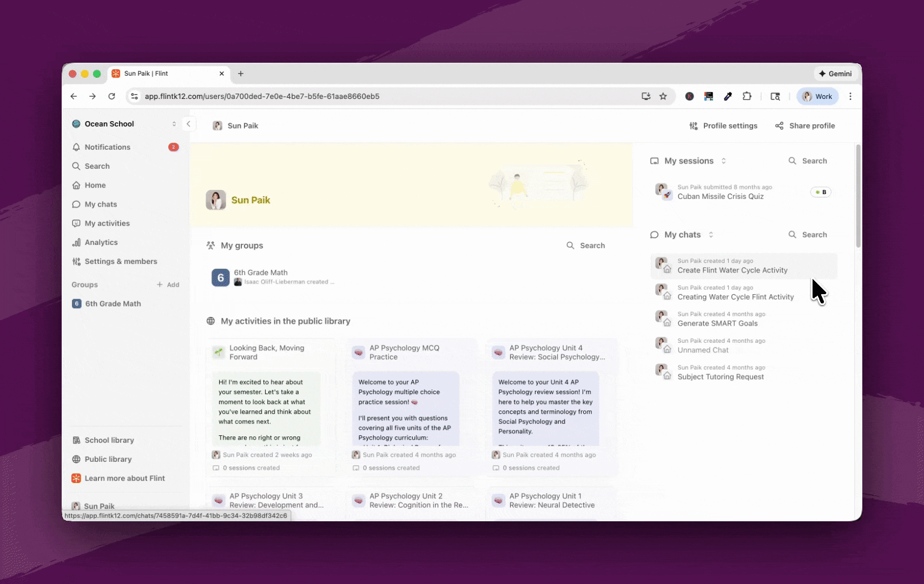Open the Generate SMART Goals chat

pyautogui.click(x=743, y=319)
